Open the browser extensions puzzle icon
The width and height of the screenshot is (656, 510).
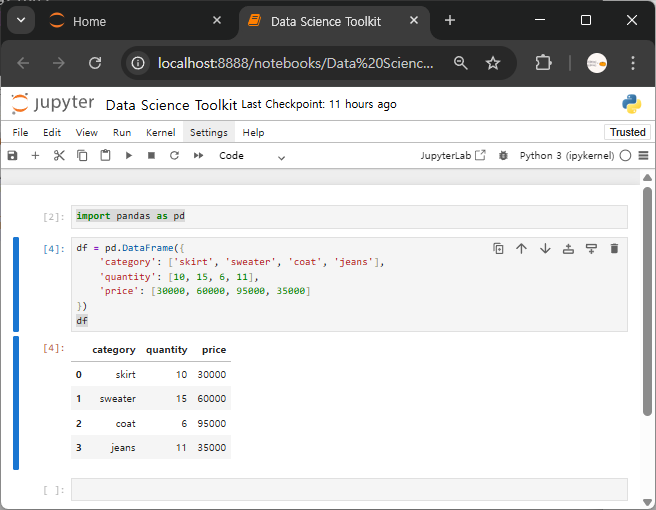[x=543, y=63]
